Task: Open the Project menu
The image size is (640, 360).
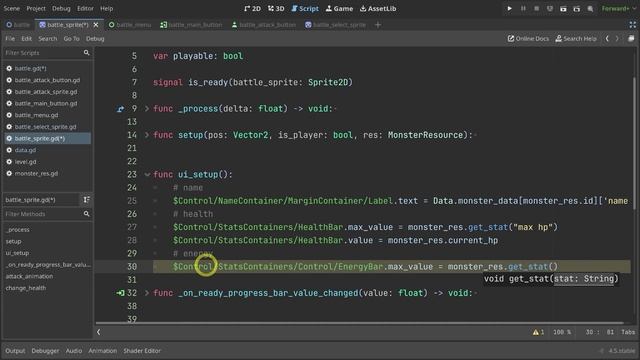Action: click(36, 8)
